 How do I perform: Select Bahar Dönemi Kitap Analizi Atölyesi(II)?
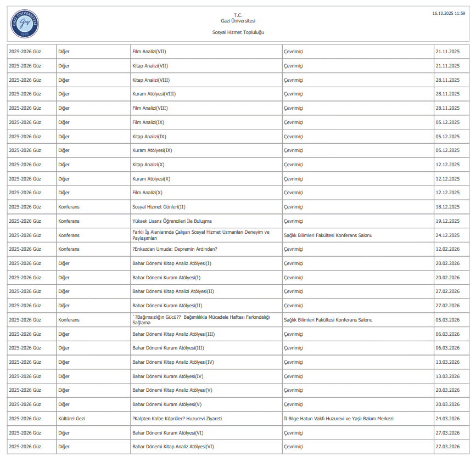pyautogui.click(x=173, y=291)
